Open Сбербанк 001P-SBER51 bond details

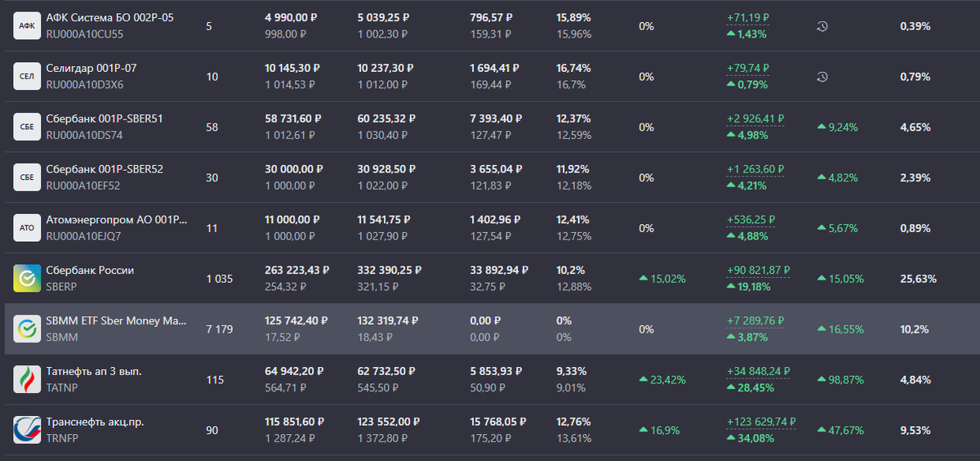(105, 119)
